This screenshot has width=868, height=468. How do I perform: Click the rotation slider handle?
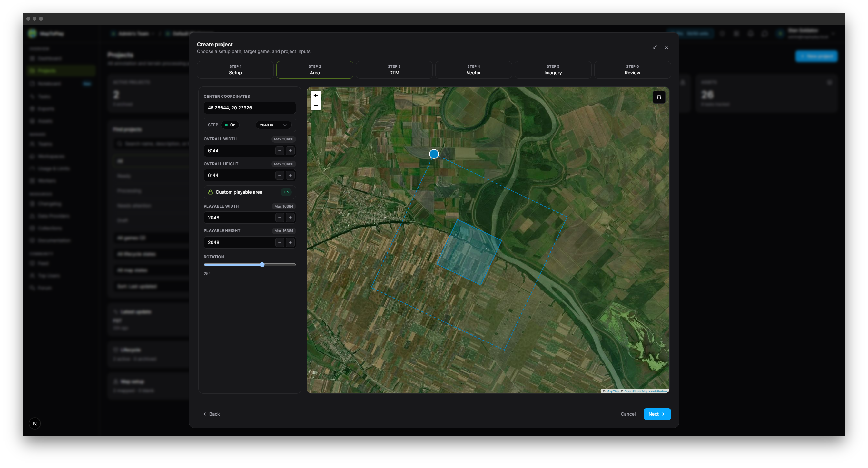tap(262, 265)
